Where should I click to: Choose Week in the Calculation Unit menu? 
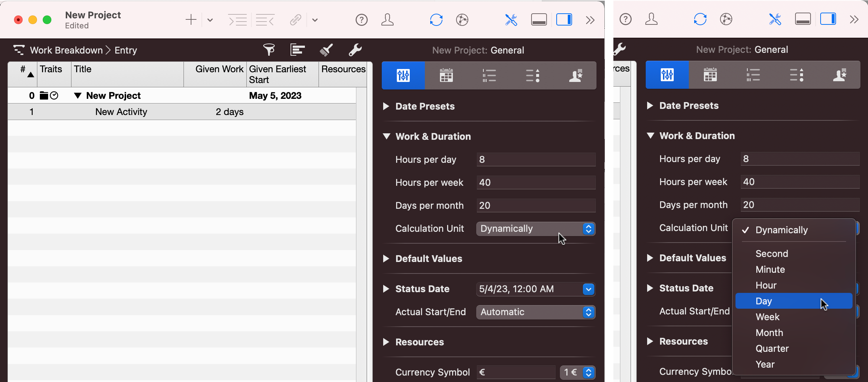[767, 317]
